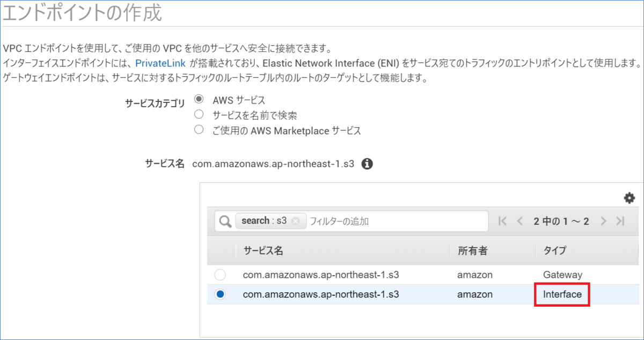Click the 'search : s3' filter tag text
This screenshot has height=340, width=644.
264,221
